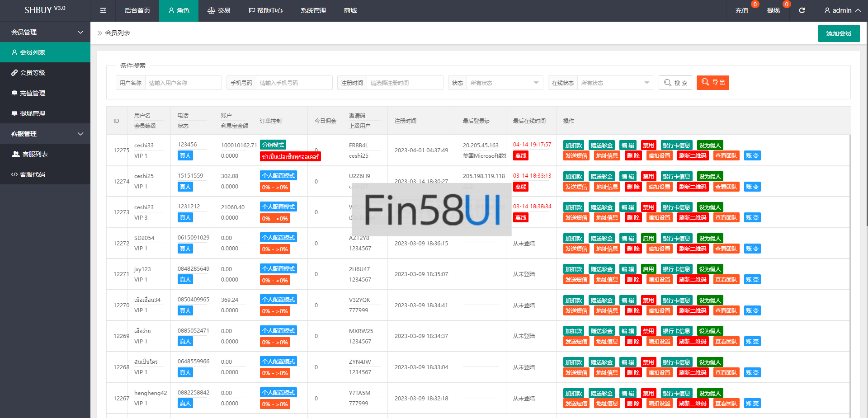Open the 在线状态 online status dropdown
This screenshot has height=418, width=868.
point(615,83)
